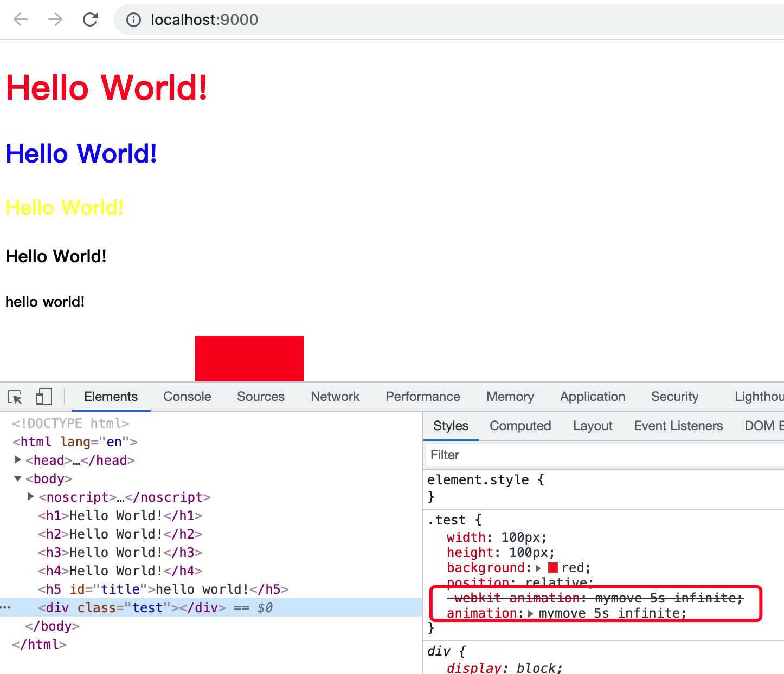Viewport: 784px width, 674px height.
Task: Open the Console tab
Action: 187,397
